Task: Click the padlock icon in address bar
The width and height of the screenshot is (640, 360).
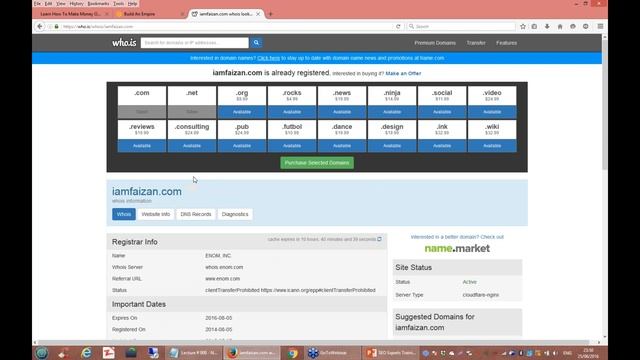Action: (57, 27)
